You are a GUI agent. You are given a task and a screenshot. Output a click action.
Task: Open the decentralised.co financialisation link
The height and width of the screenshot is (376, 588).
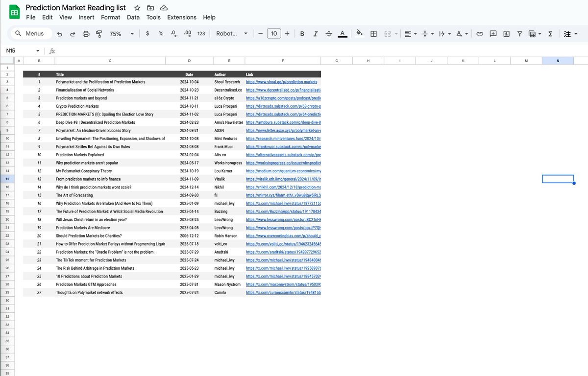point(283,90)
